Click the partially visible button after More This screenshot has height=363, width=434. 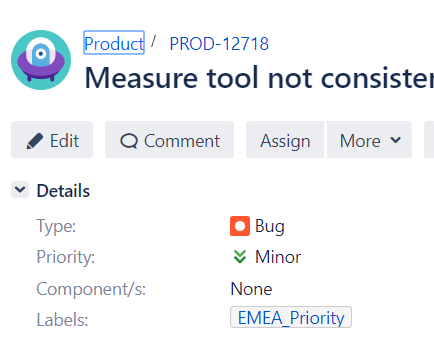(429, 139)
